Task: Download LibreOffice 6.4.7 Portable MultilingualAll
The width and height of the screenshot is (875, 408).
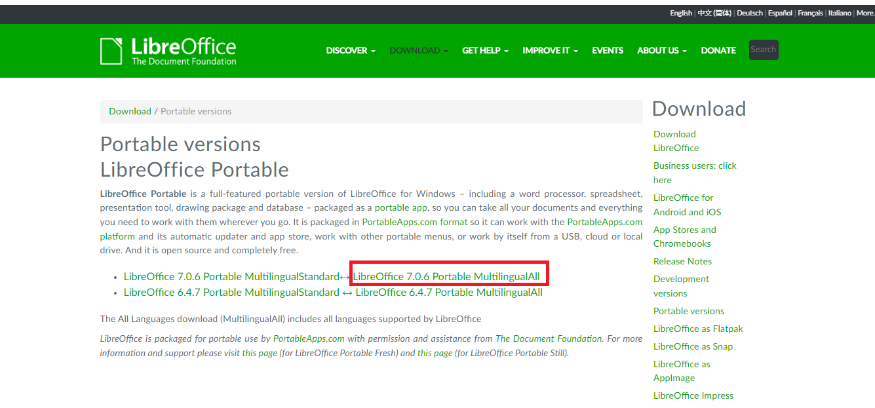Action: tap(449, 292)
